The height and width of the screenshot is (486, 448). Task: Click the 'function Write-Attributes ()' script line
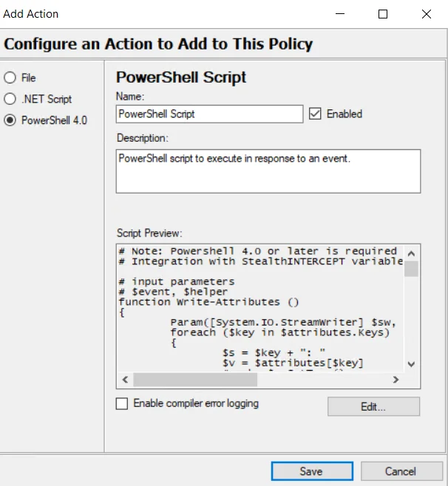click(x=208, y=302)
